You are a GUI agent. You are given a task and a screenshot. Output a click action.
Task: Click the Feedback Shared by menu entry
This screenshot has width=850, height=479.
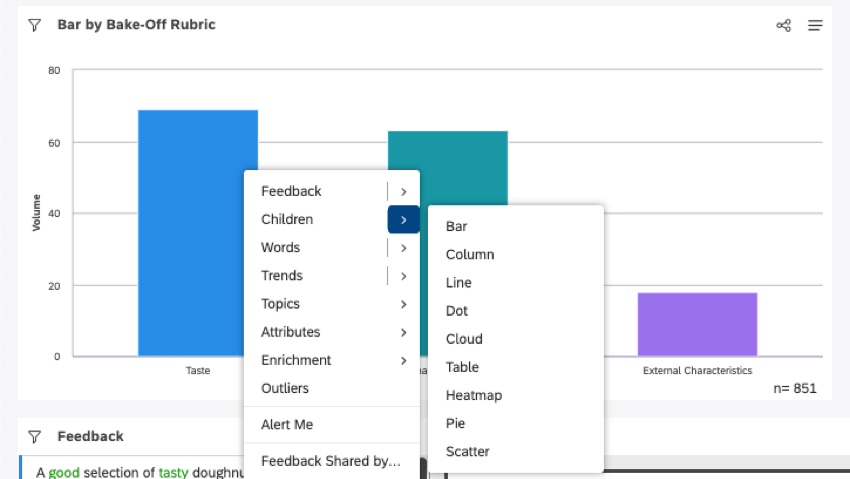[x=330, y=461]
